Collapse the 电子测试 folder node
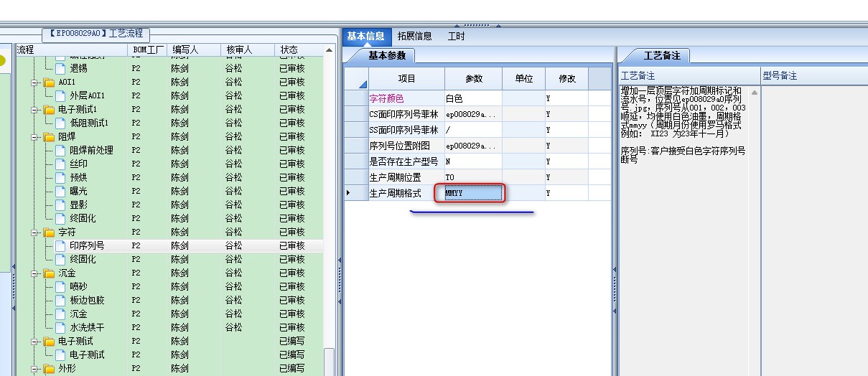This screenshot has width=868, height=376. pyautogui.click(x=34, y=342)
